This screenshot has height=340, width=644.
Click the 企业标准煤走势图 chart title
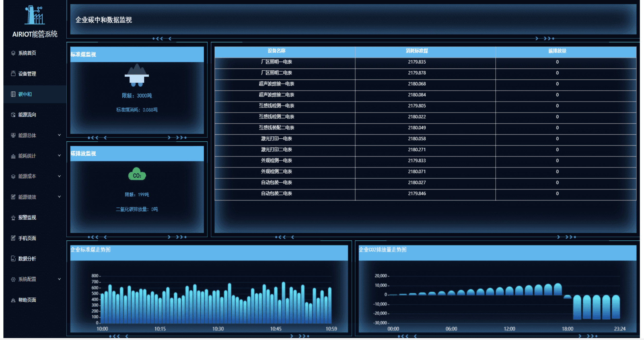tap(90, 250)
